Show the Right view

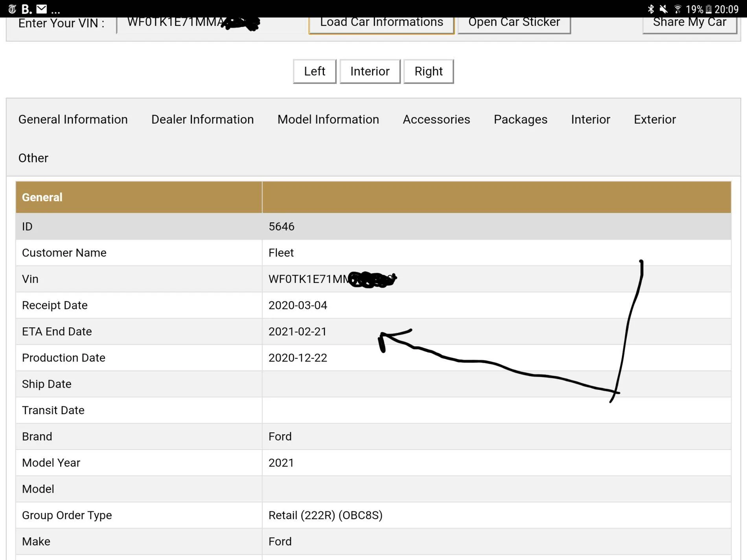click(x=429, y=71)
